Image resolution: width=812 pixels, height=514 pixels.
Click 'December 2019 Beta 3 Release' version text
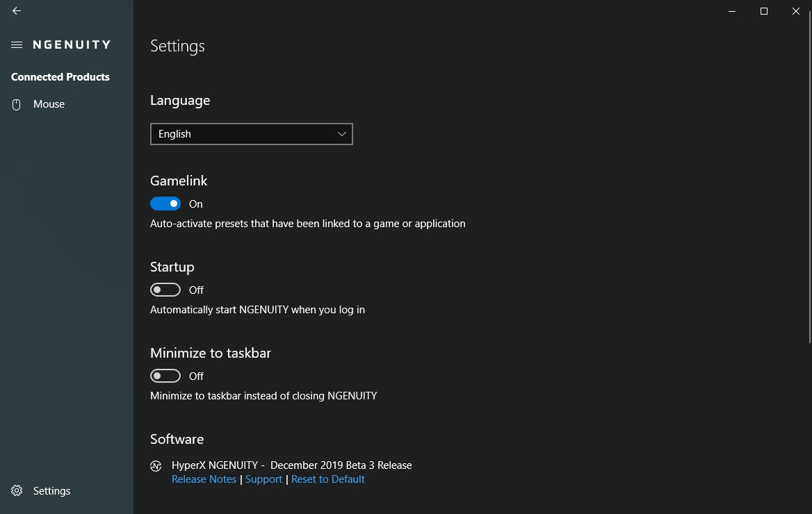341,465
